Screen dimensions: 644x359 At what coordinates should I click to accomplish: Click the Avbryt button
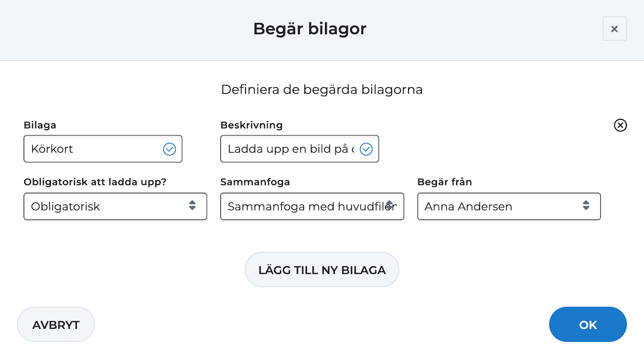tap(56, 325)
